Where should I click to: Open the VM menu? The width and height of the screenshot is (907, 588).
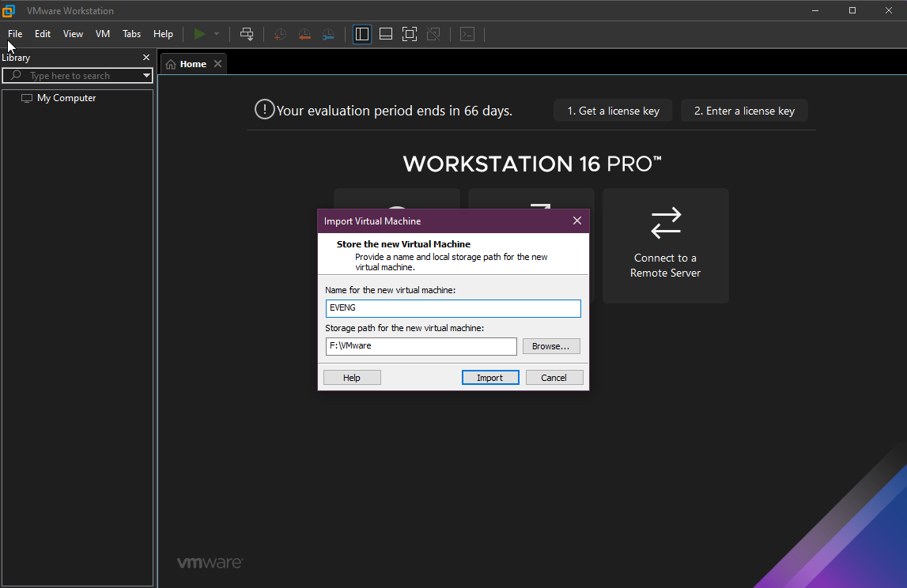pyautogui.click(x=103, y=34)
